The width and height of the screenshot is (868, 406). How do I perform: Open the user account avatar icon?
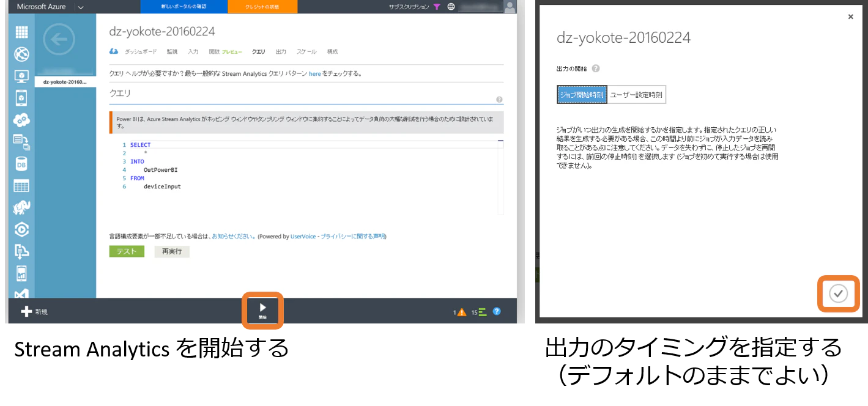[x=510, y=7]
